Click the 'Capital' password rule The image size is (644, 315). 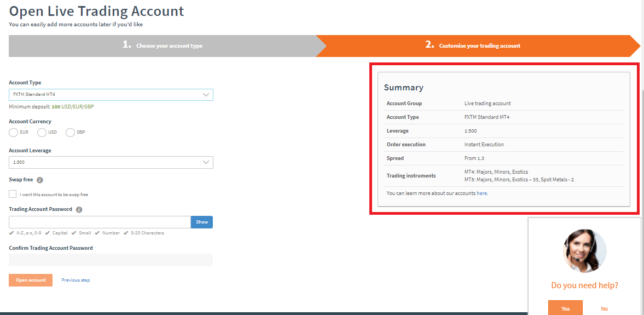pyautogui.click(x=60, y=233)
